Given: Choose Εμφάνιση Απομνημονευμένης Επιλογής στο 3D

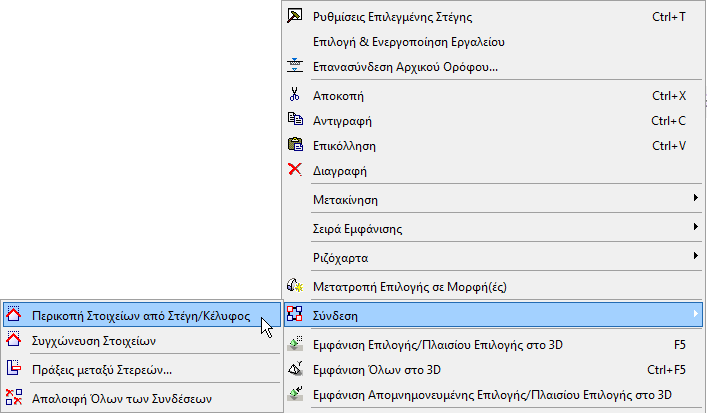Looking at the screenshot, I should tap(493, 395).
